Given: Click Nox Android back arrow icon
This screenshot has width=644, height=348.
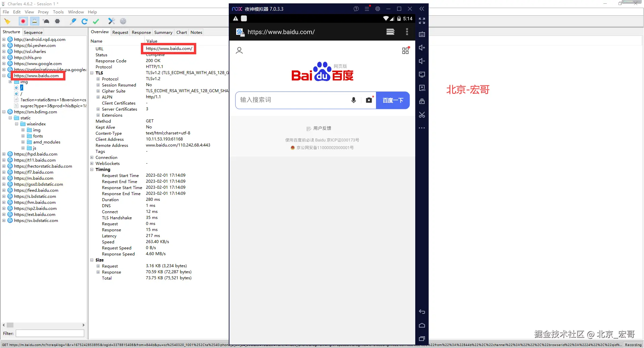Looking at the screenshot, I should coord(422,312).
